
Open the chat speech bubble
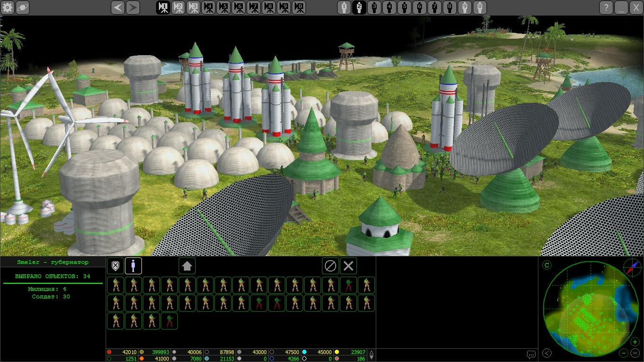(x=531, y=354)
